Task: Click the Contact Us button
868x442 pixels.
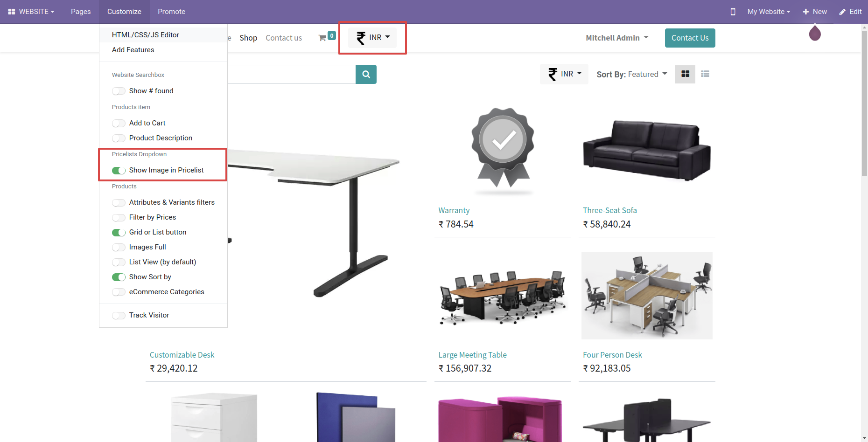Action: tap(690, 38)
